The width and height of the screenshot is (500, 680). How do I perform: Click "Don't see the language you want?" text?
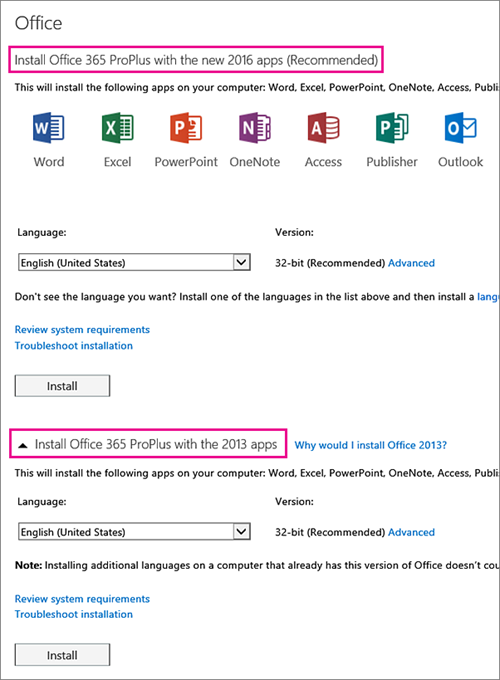tap(95, 297)
